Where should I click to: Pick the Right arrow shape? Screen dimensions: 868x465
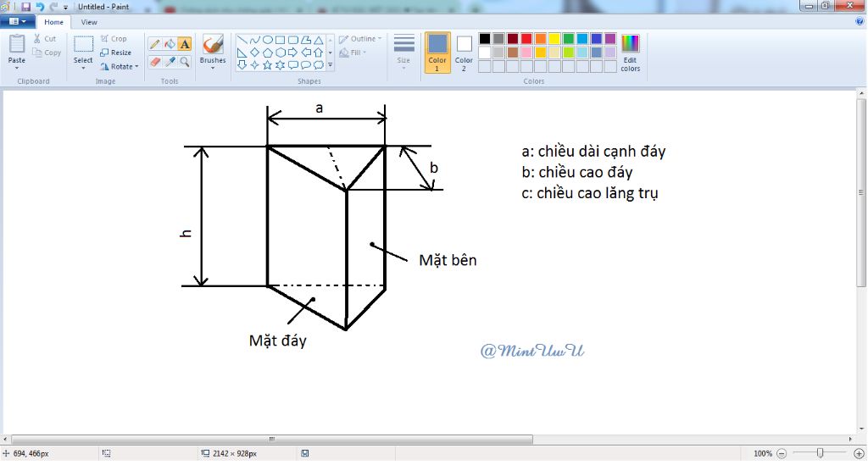[x=292, y=53]
